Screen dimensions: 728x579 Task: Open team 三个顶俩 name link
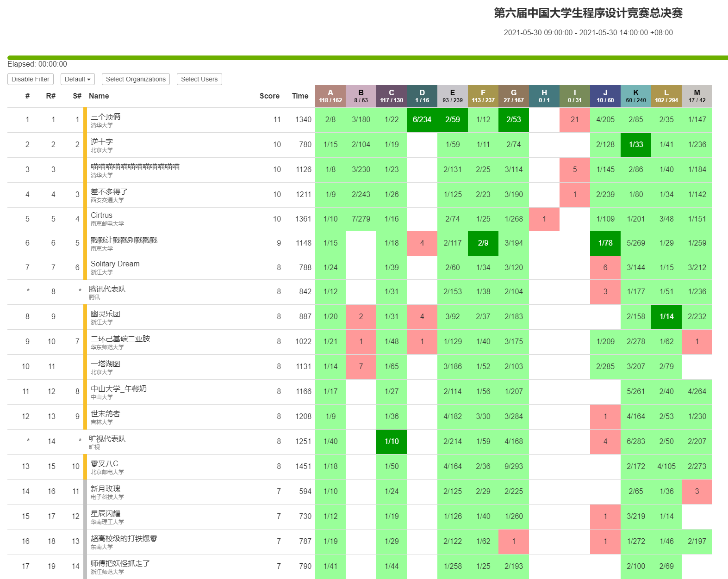pos(106,117)
